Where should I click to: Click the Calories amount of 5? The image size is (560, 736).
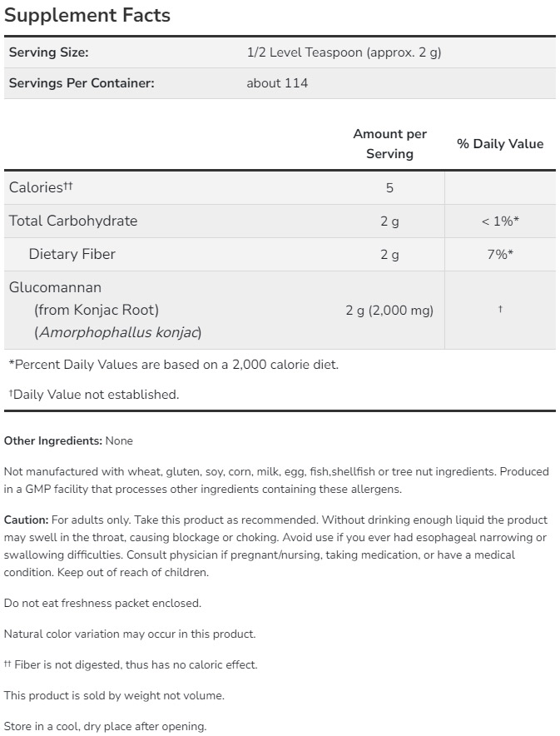pyautogui.click(x=389, y=188)
